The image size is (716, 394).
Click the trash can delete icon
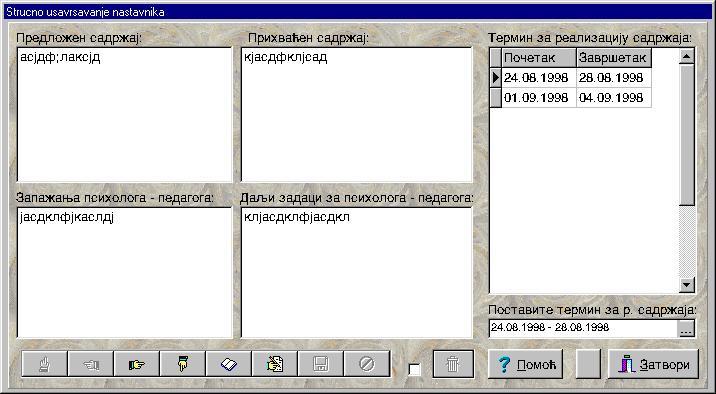point(453,364)
